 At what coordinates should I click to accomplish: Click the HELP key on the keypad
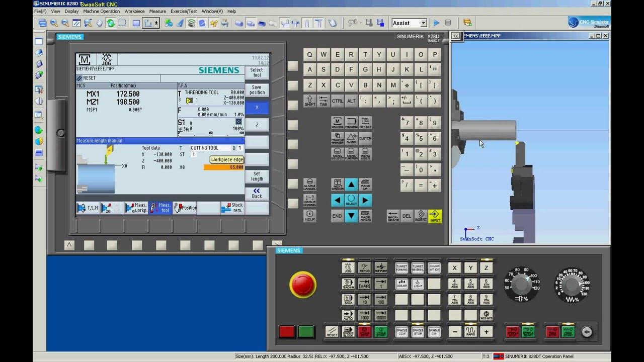click(x=309, y=216)
